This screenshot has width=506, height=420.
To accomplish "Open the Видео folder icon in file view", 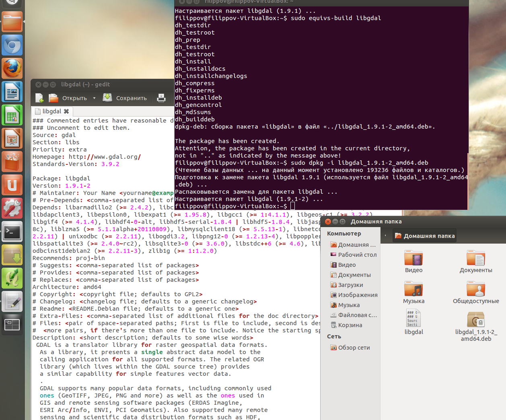I will [413, 258].
